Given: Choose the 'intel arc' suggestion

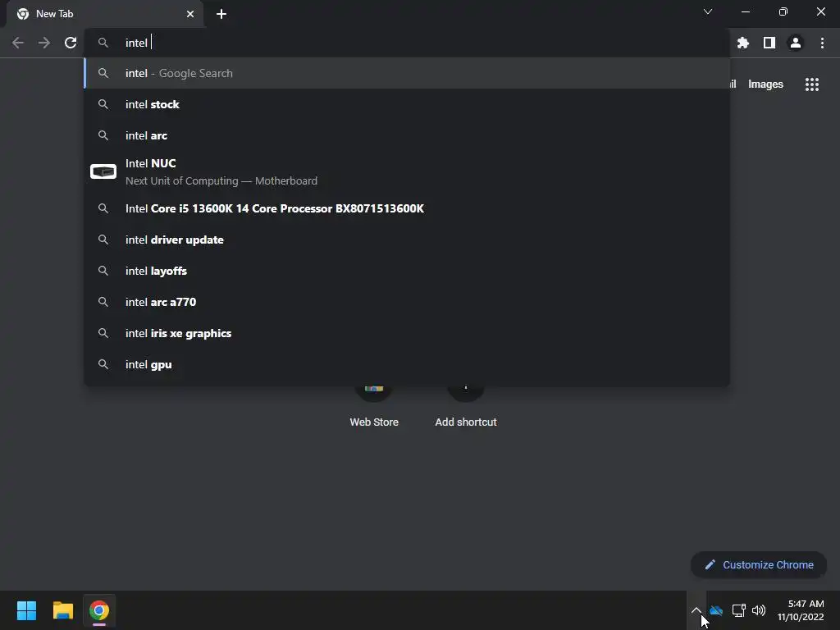Looking at the screenshot, I should 407,135.
